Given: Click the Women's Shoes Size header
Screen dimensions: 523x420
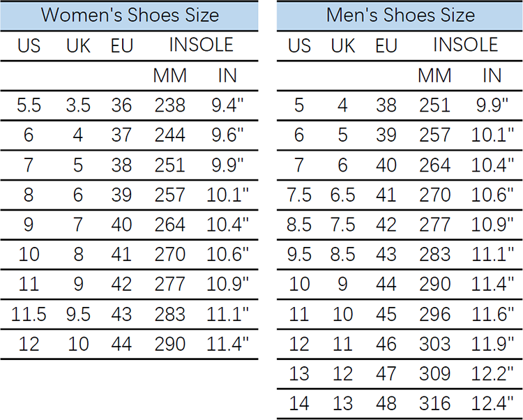Looking at the screenshot, I should [x=130, y=15].
